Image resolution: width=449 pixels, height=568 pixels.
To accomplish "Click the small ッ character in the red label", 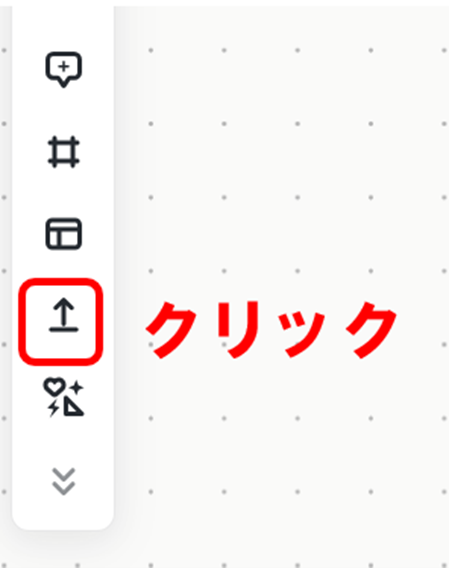I will pos(302,335).
